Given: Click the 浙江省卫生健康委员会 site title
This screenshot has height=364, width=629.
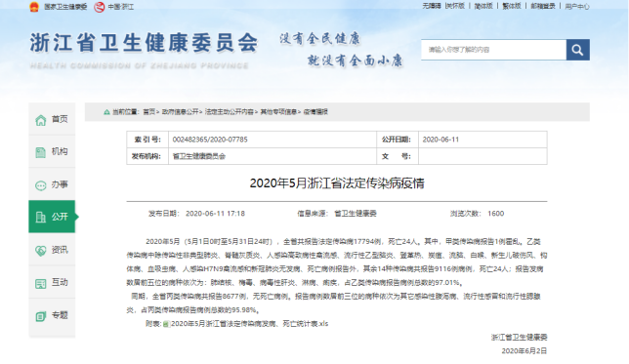Looking at the screenshot, I should (x=144, y=43).
